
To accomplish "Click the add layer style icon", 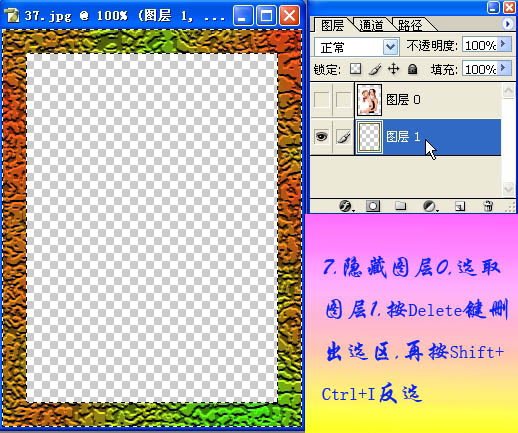I will tap(346, 206).
